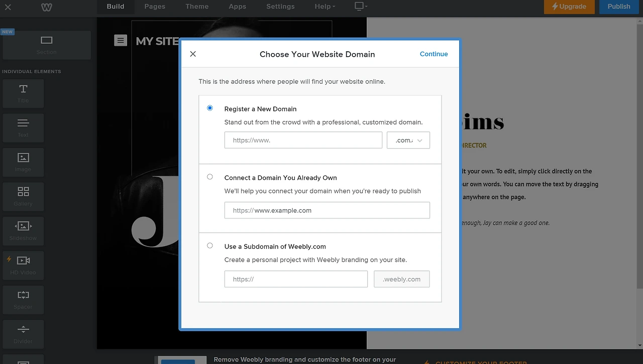This screenshot has width=643, height=364.
Task: Select the Title element
Action: (x=23, y=93)
